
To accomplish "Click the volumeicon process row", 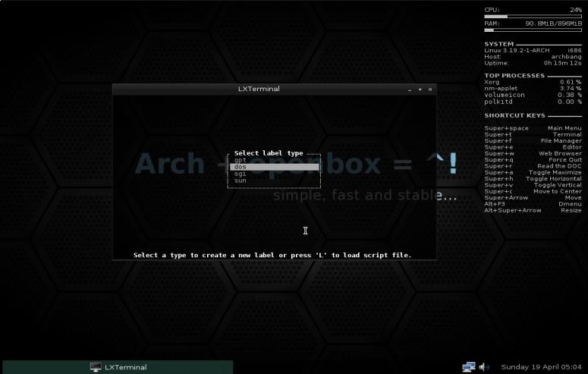I will 533,95.
